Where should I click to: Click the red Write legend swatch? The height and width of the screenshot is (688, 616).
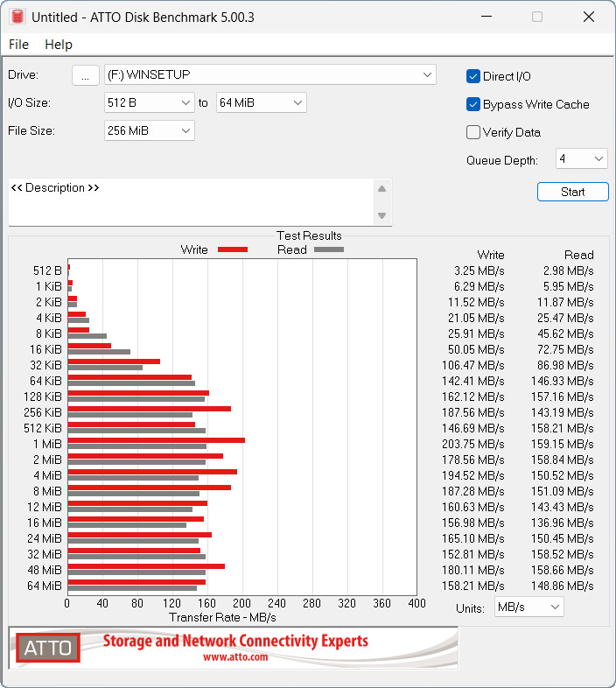tap(233, 249)
